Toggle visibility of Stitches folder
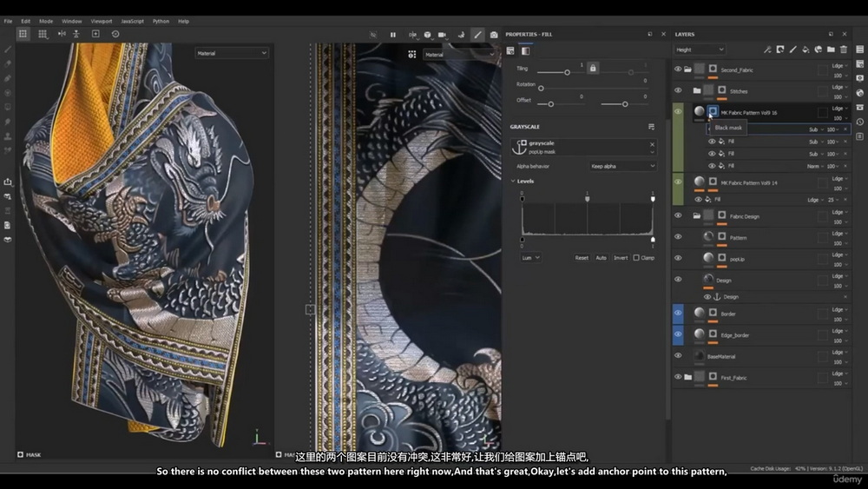 pyautogui.click(x=678, y=90)
